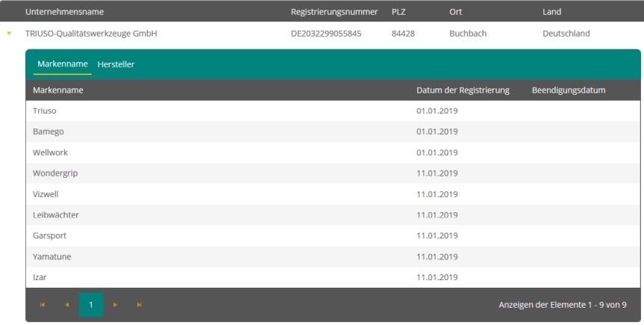Select the Vizwell brand row
644x325 pixels.
tap(333, 194)
